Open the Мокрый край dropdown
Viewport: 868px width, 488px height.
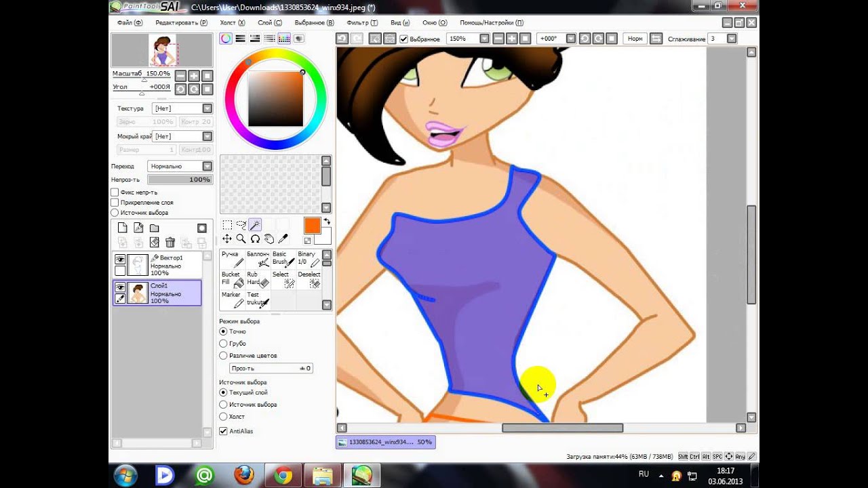pyautogui.click(x=182, y=136)
